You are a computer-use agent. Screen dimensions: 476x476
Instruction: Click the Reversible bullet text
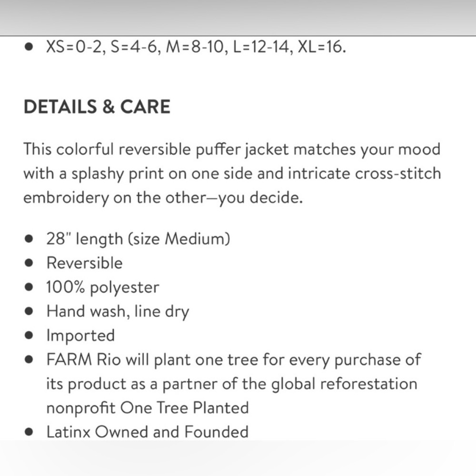84,263
